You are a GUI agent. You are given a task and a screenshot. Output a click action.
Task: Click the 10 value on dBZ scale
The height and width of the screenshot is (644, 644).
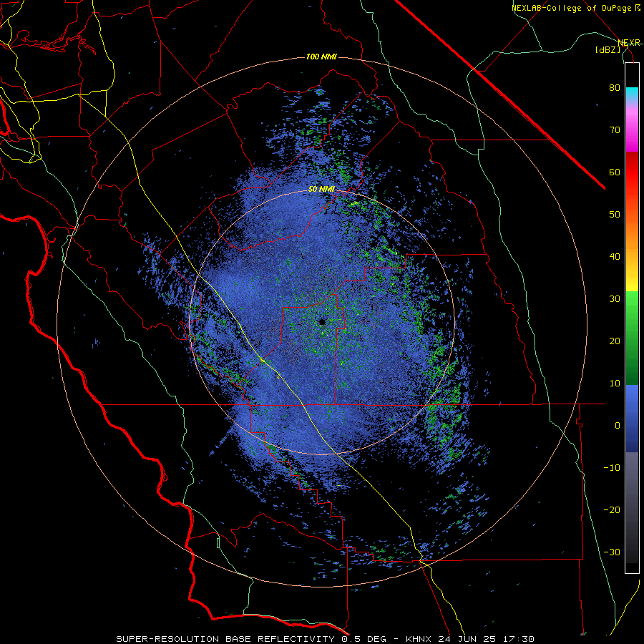615,384
